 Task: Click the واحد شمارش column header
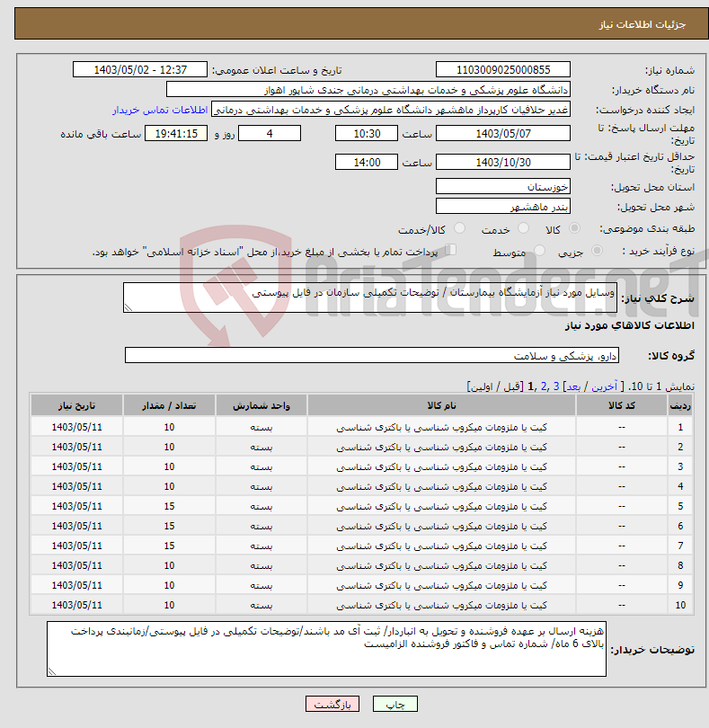261,405
